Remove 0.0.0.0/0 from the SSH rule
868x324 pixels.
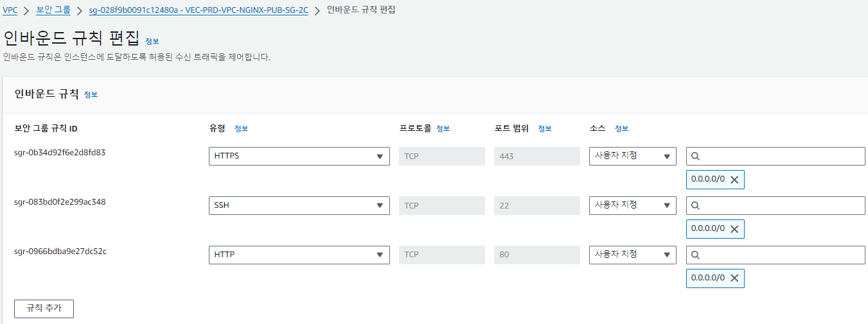(734, 229)
